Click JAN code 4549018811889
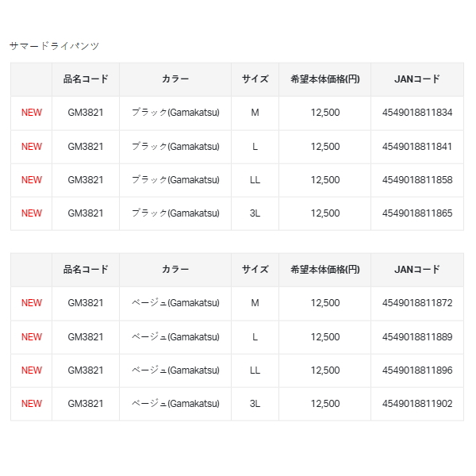This screenshot has width=476, height=476. coord(417,337)
